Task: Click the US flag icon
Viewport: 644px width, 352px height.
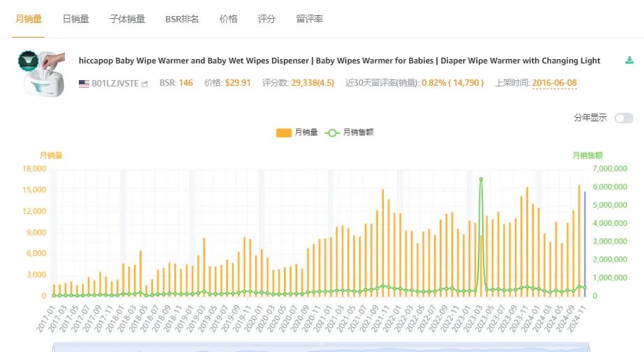Action: (x=84, y=84)
